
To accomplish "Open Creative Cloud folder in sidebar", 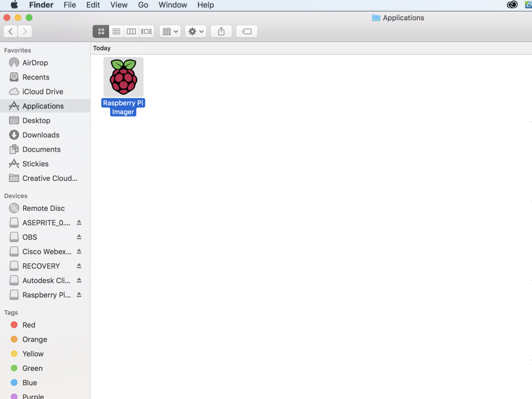I will [x=45, y=178].
